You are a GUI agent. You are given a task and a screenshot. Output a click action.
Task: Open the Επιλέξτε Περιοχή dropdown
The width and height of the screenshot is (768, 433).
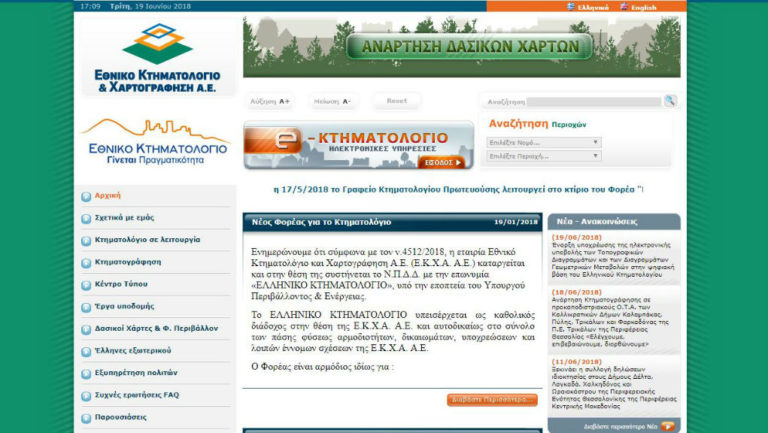pos(544,156)
